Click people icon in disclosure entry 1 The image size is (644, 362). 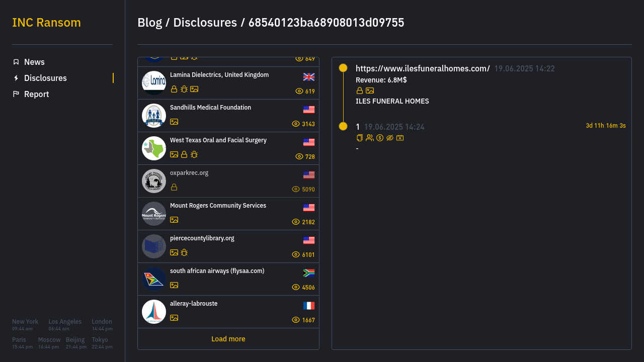[x=370, y=138]
